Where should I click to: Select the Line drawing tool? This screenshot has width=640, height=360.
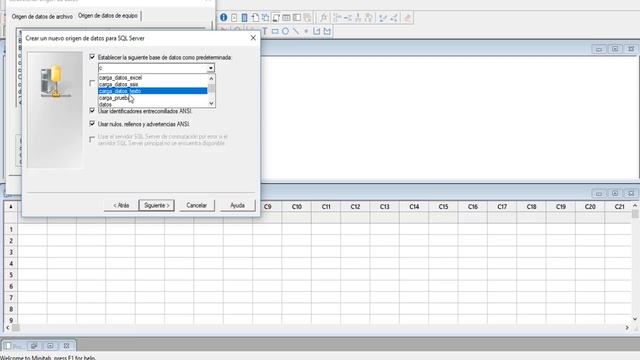296,31
